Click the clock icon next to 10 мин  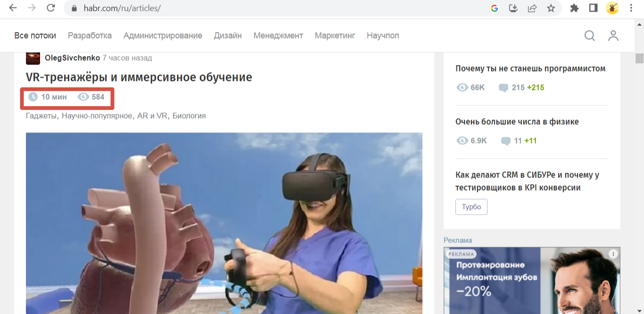(33, 97)
